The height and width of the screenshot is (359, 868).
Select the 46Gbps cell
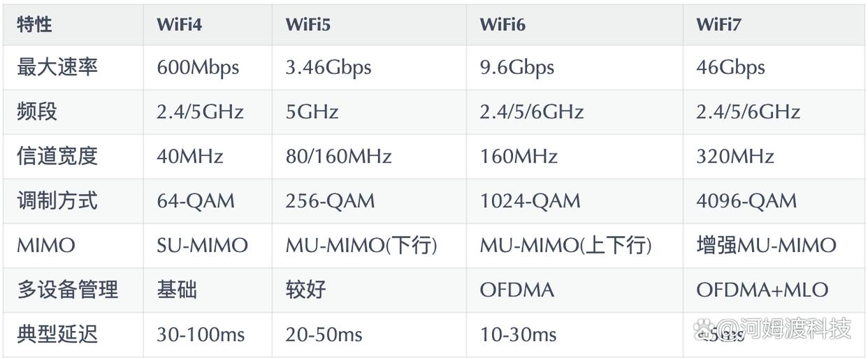click(730, 68)
